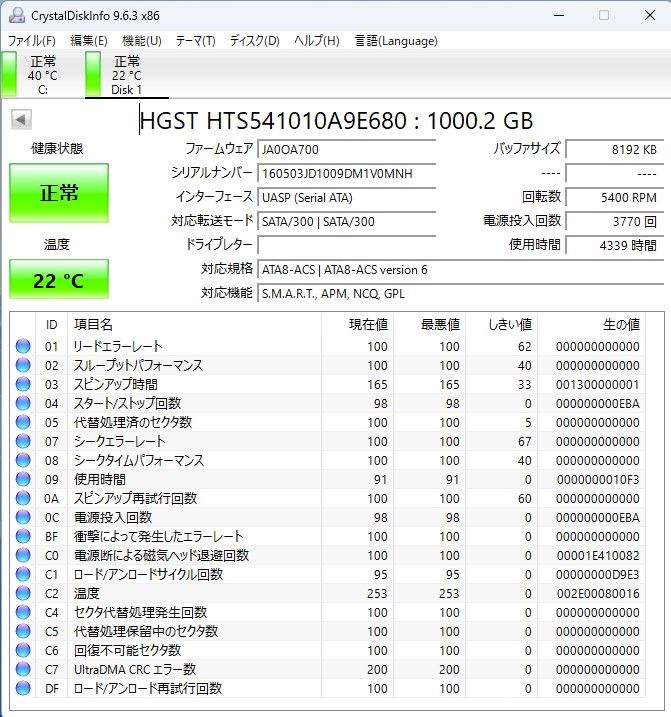Open the 機能(U) menu
Image resolution: width=671 pixels, height=717 pixels.
click(x=142, y=41)
